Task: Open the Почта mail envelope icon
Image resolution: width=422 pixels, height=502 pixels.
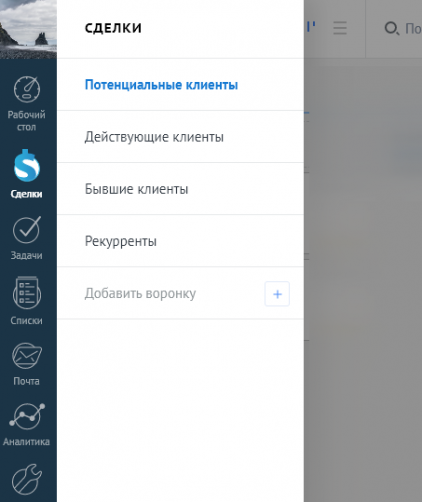Action: pos(27,356)
